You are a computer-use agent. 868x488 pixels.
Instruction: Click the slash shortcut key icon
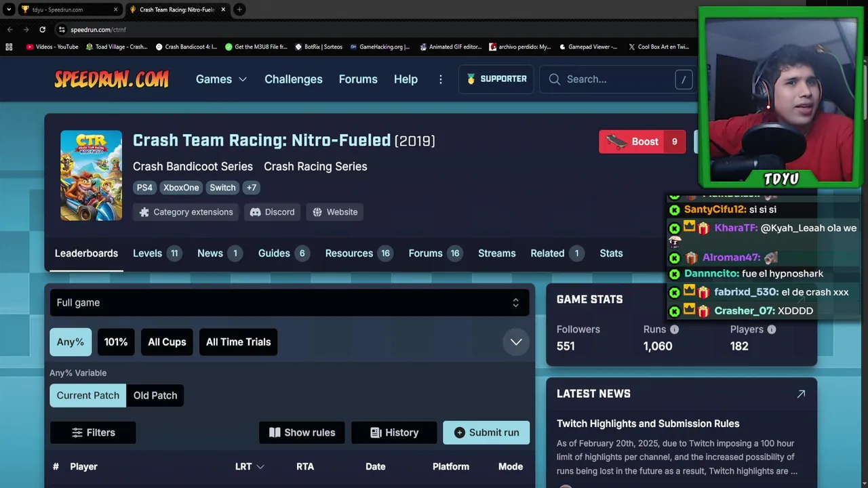click(684, 79)
